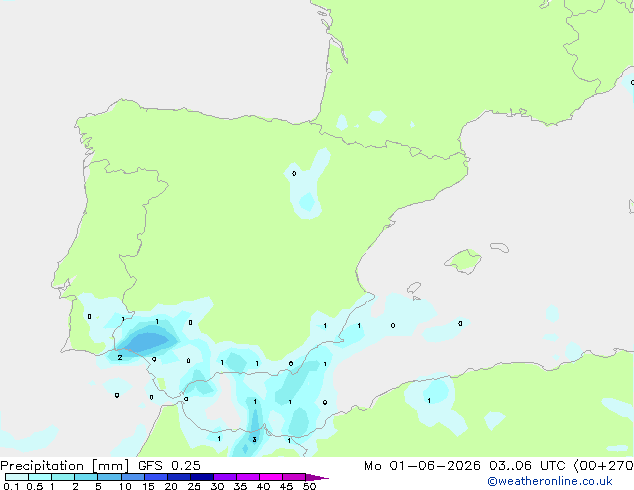This screenshot has width=634, height=490.
Task: Pick the 45–50 mm legend swatch
Action: click(x=294, y=477)
